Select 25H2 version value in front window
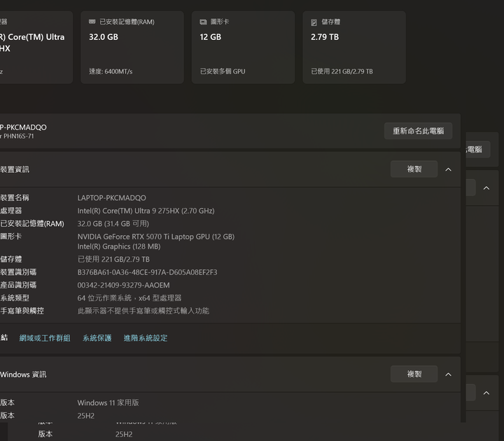This screenshot has height=441, width=504. tap(86, 416)
